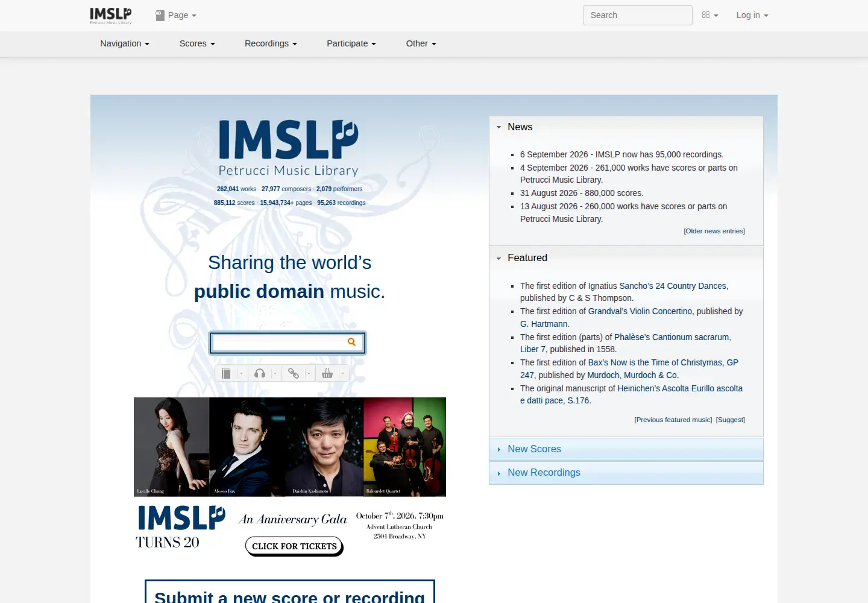Open Previous featured music link
This screenshot has width=868, height=603.
(673, 420)
